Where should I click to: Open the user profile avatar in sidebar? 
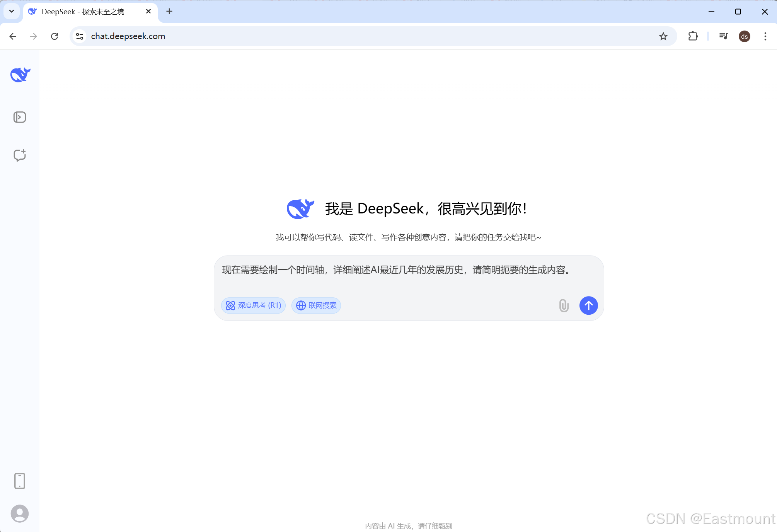pyautogui.click(x=20, y=513)
